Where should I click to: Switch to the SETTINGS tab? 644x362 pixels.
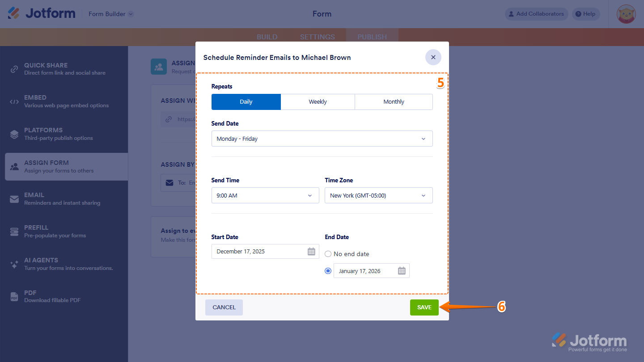pyautogui.click(x=317, y=37)
